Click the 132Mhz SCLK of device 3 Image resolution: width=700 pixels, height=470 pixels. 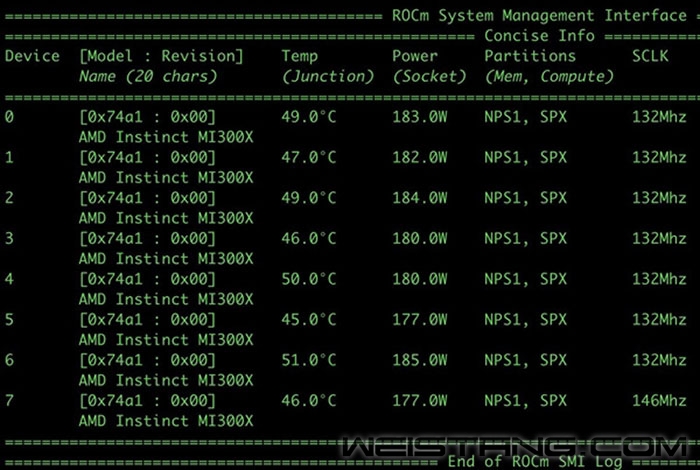click(659, 238)
